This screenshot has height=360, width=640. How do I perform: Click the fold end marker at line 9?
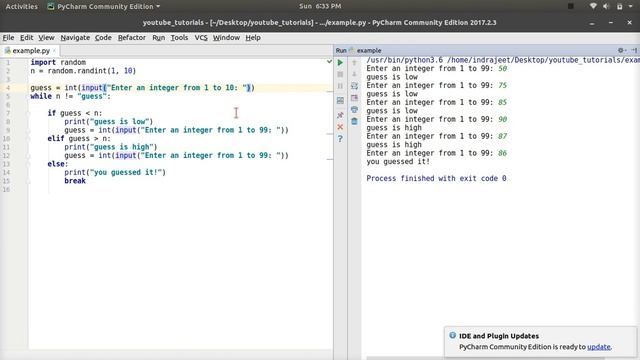coord(28,130)
